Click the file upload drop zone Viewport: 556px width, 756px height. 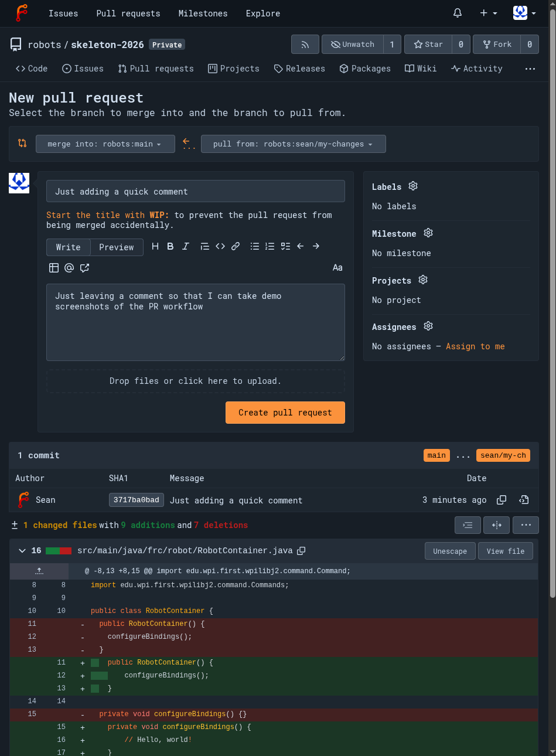click(x=196, y=381)
